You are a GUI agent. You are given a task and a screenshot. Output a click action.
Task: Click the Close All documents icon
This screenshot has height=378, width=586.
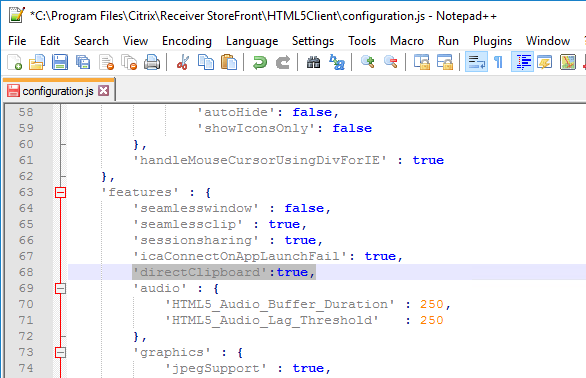click(129, 62)
